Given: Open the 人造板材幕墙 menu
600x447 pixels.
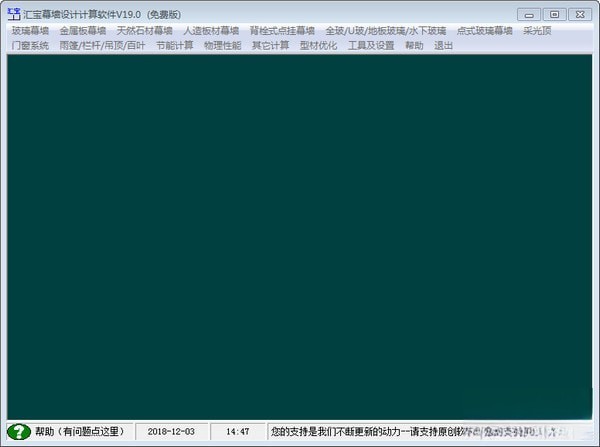Looking at the screenshot, I should coord(211,31).
